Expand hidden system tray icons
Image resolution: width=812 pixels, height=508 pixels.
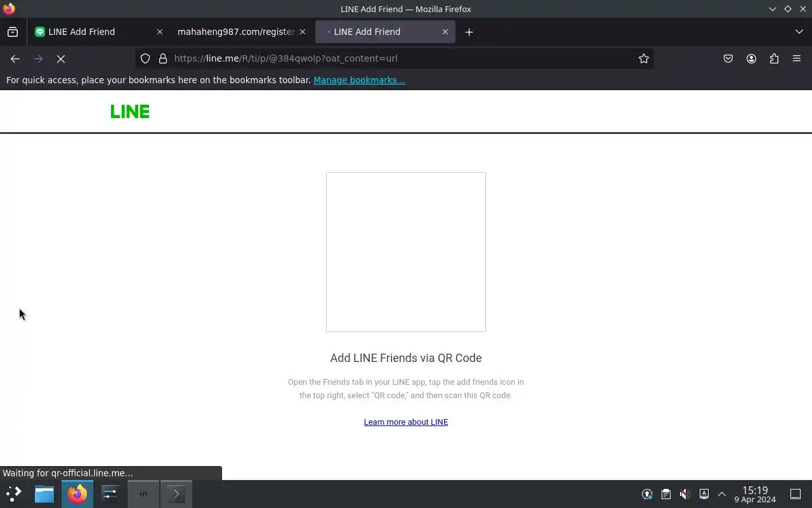pos(722,494)
